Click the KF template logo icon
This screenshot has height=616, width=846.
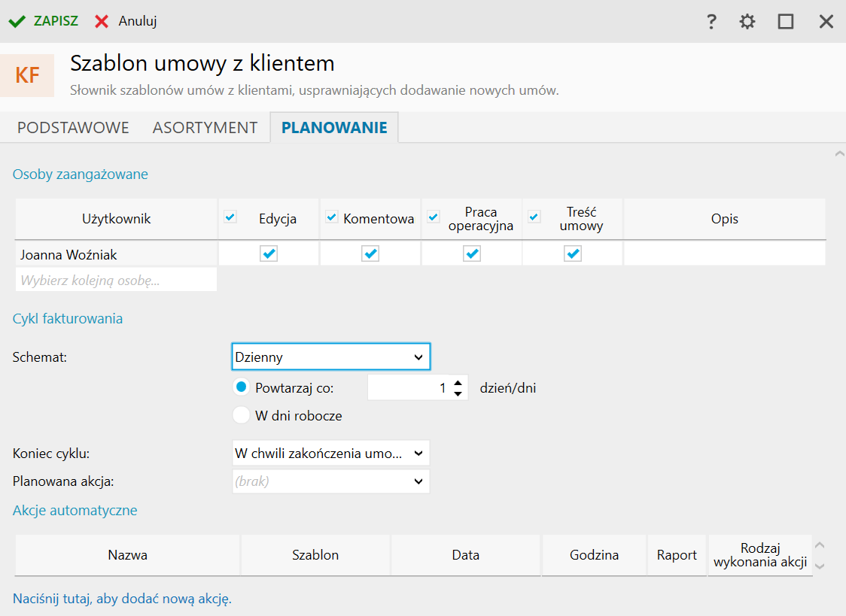[x=28, y=75]
